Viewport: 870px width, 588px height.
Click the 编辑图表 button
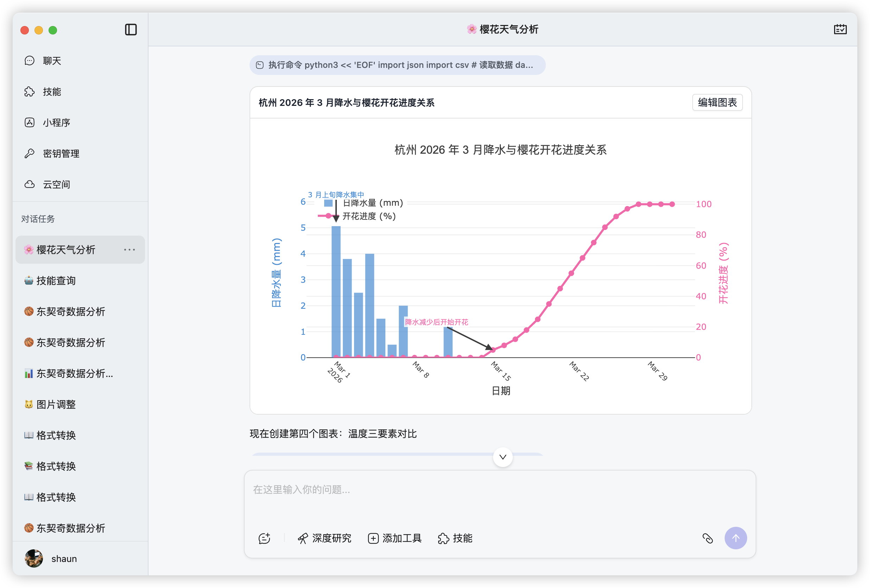[717, 102]
